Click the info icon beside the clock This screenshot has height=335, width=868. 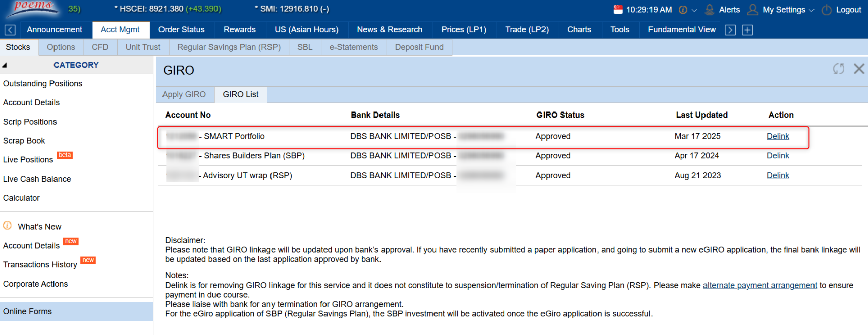tap(683, 10)
